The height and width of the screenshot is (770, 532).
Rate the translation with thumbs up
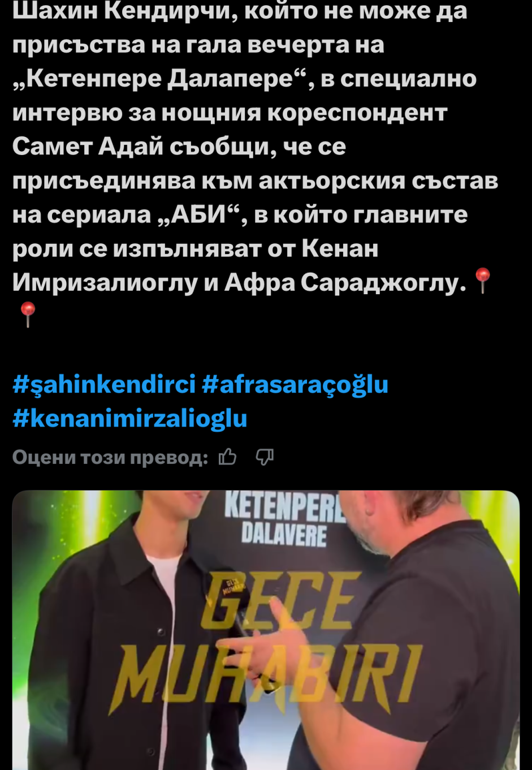[227, 457]
